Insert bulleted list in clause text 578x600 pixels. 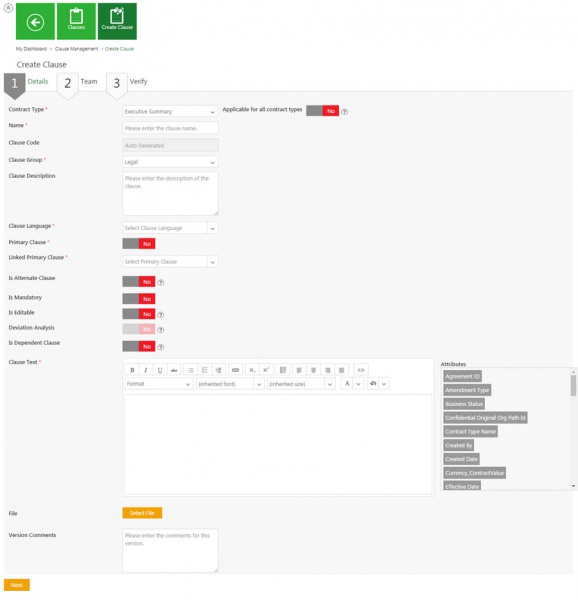point(190,370)
